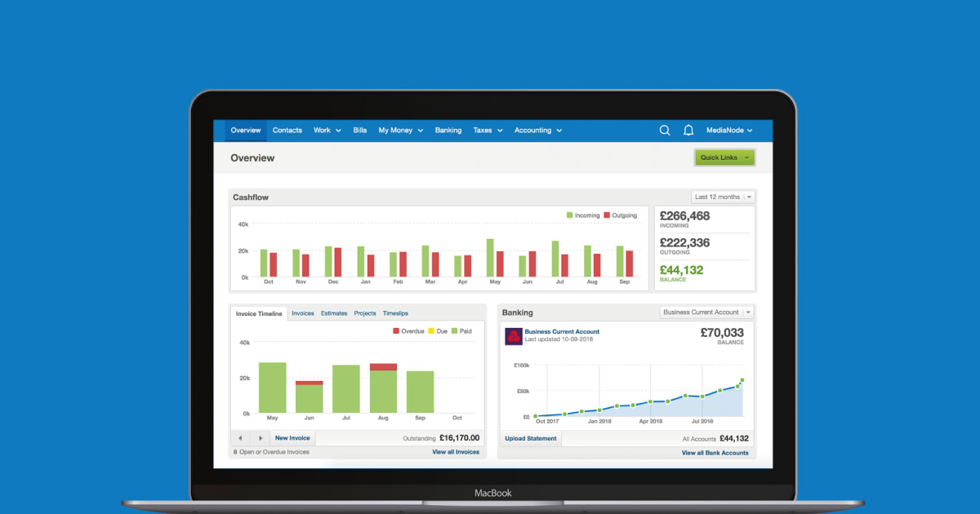
Task: Click the Paid green color swatch
Action: click(454, 331)
